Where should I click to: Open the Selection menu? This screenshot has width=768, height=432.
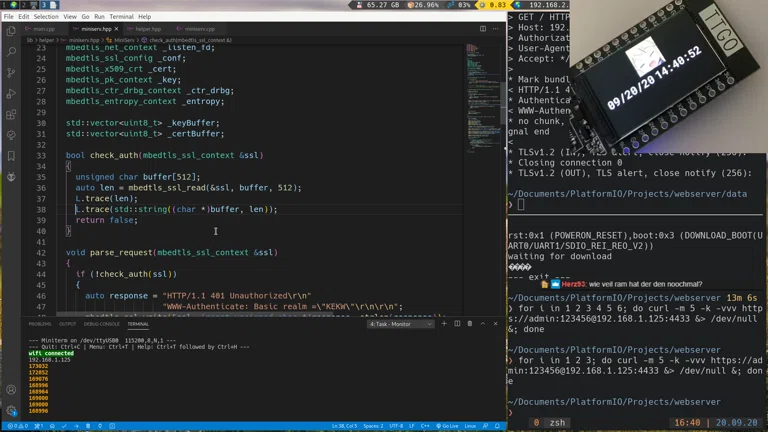pos(46,17)
